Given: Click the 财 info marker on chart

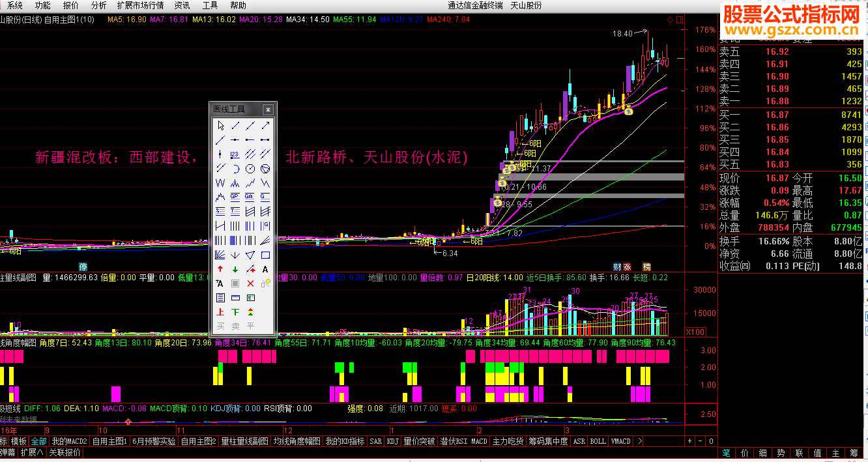Looking at the screenshot, I should [x=616, y=267].
